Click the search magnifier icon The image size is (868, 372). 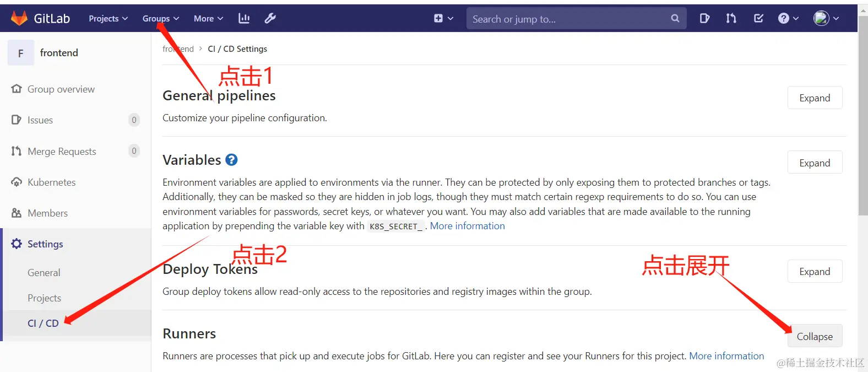[675, 18]
